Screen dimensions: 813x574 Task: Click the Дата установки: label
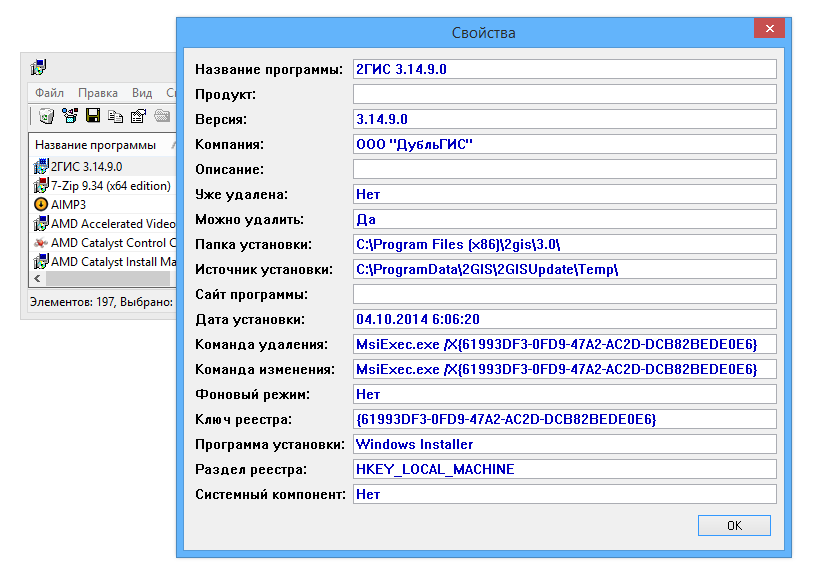[250, 319]
